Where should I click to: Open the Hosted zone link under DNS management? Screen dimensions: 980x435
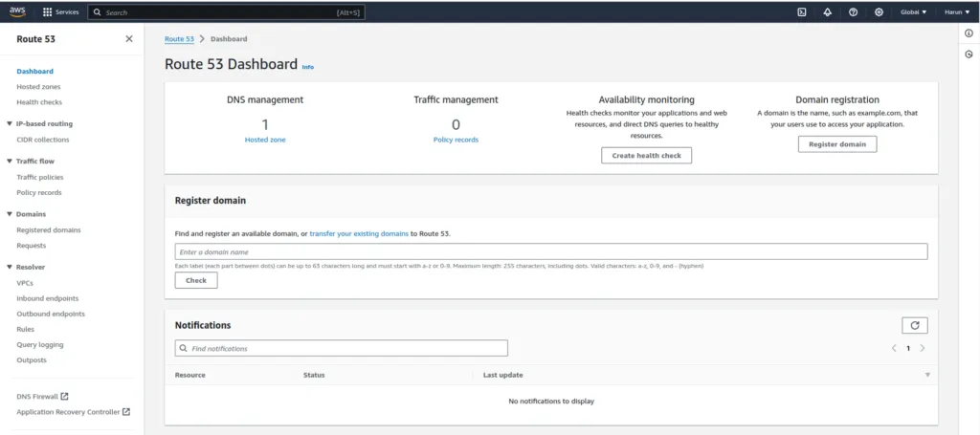pos(265,140)
